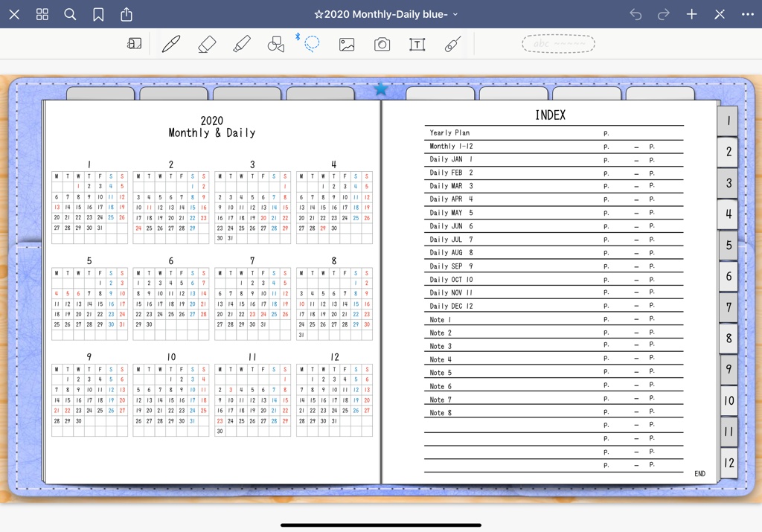762x532 pixels.
Task: Open the Daily MAR 3 index entry
Action: tap(451, 185)
